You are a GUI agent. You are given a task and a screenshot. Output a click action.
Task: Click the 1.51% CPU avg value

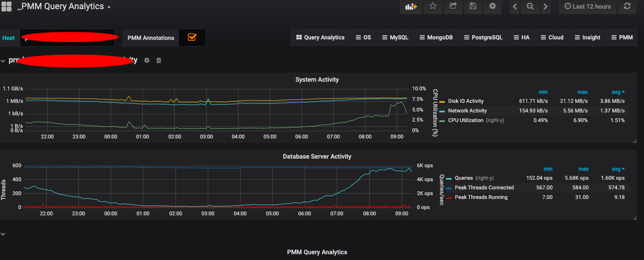pos(617,120)
